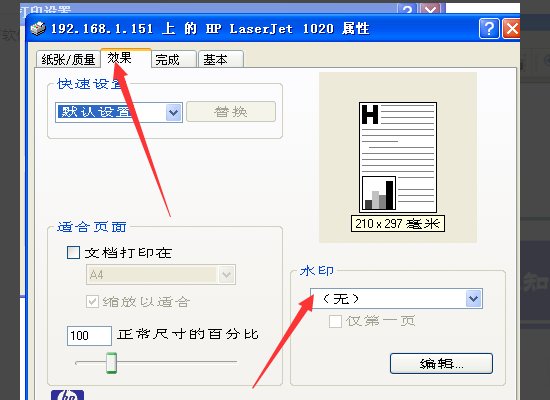The height and width of the screenshot is (400, 550).
Task: Close the background 打印设置 window
Action: [430, 9]
